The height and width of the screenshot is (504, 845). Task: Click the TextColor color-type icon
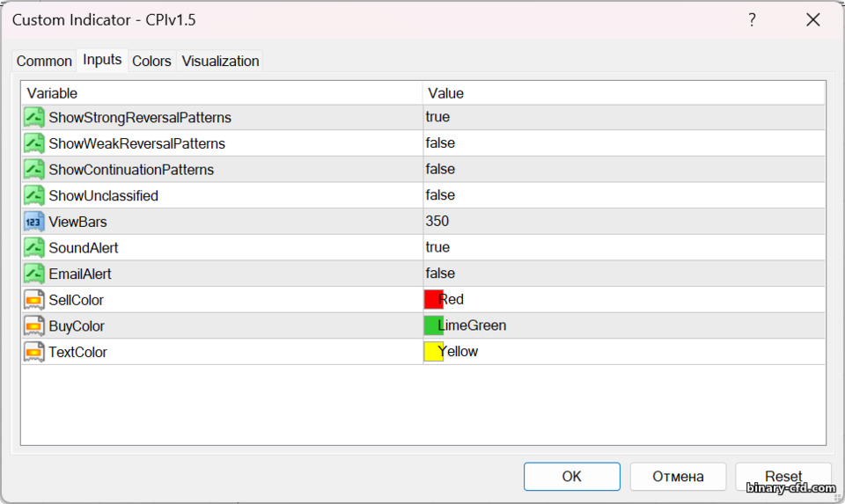click(x=34, y=352)
